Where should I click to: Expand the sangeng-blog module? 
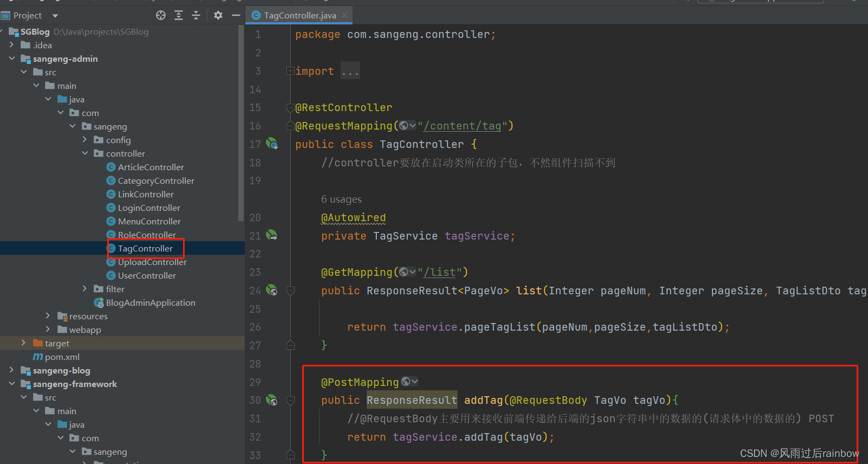[x=11, y=370]
